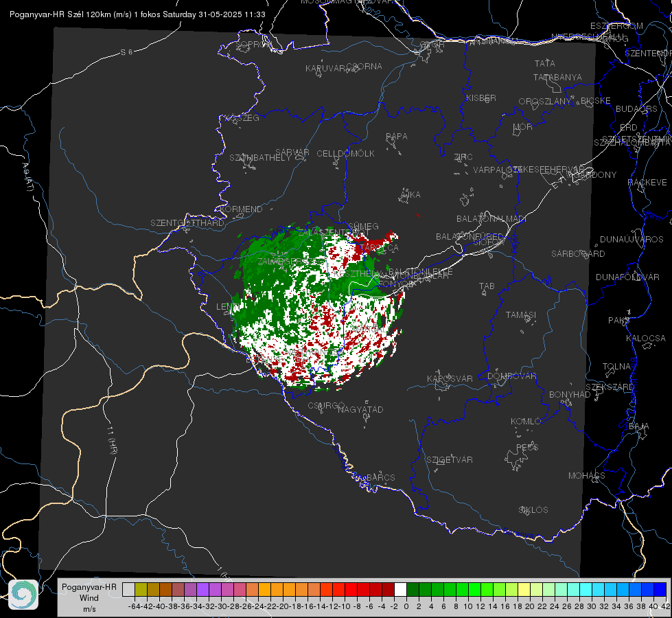The height and width of the screenshot is (618, 672).
Task: Click the ZIRC town label
Action: tap(463, 157)
